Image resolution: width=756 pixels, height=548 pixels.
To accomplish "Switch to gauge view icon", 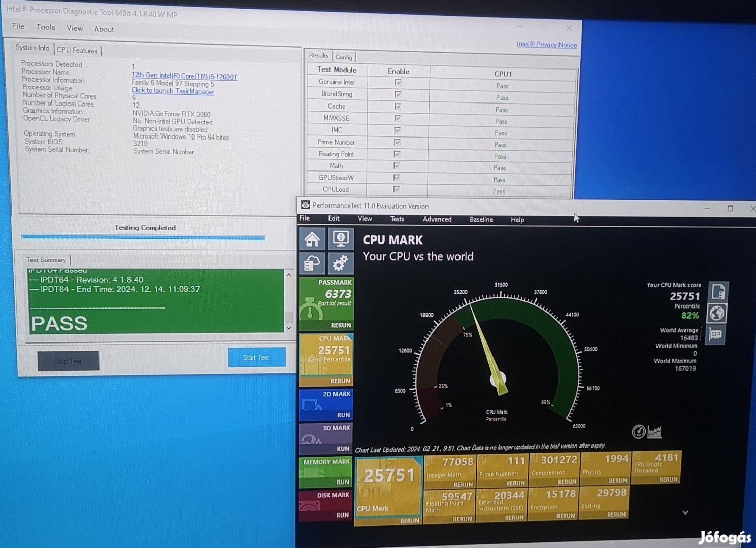I will [x=639, y=432].
